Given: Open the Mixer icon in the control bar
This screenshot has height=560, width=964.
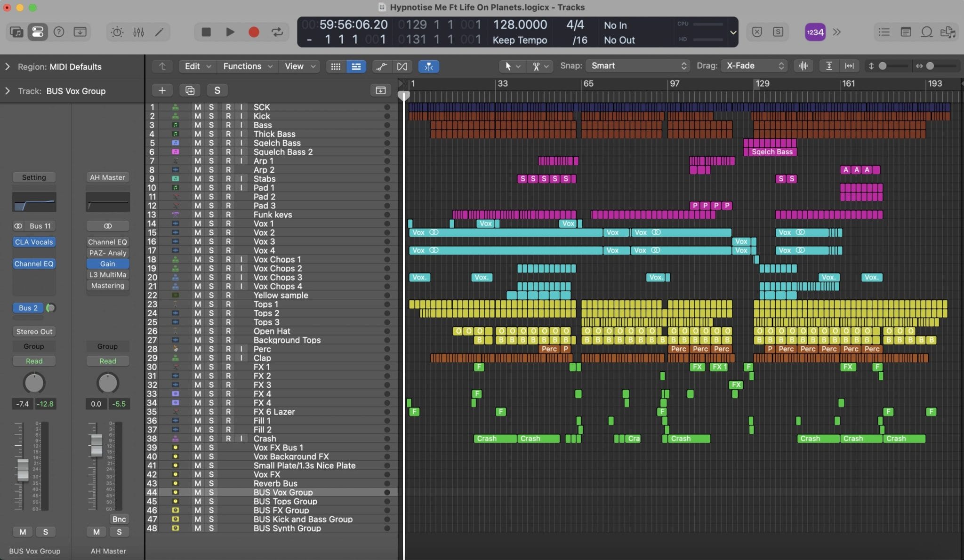Looking at the screenshot, I should click(138, 32).
